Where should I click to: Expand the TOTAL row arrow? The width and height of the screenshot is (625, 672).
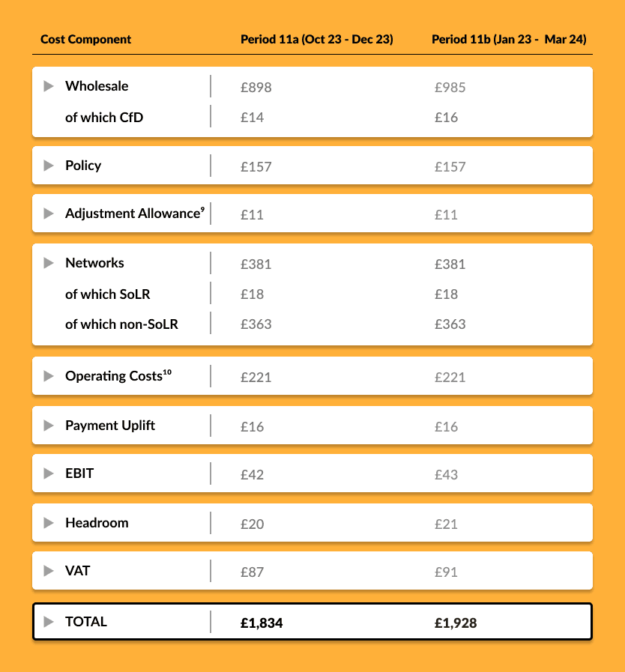[x=49, y=621]
